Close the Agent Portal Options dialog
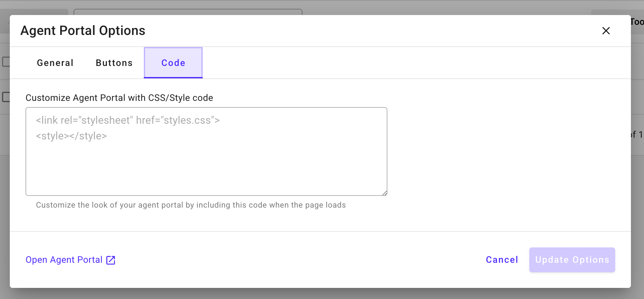Viewport: 644px width, 299px height. coord(606,31)
